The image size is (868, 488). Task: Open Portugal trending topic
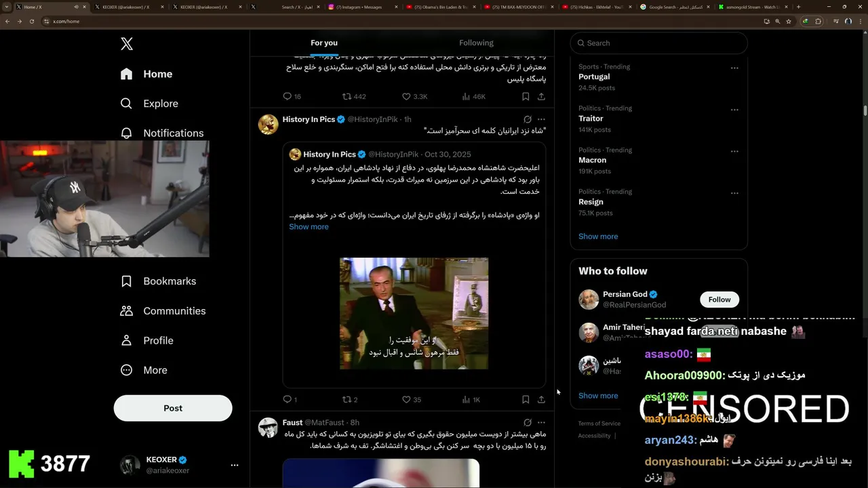tap(594, 77)
